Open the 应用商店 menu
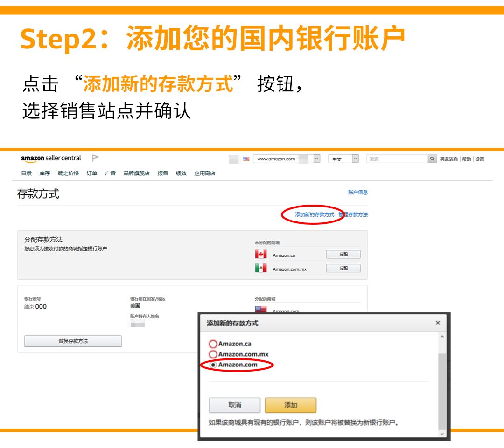 (205, 173)
